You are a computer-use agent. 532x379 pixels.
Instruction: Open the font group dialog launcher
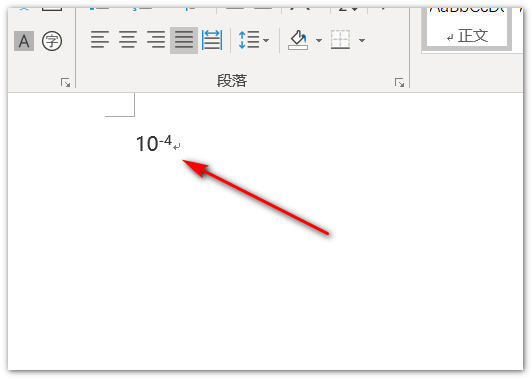click(65, 82)
